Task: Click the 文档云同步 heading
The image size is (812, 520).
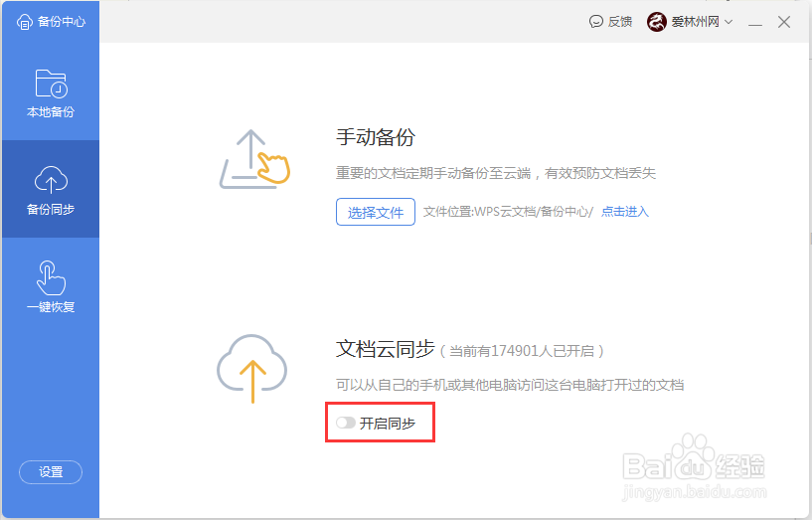Action: click(386, 349)
